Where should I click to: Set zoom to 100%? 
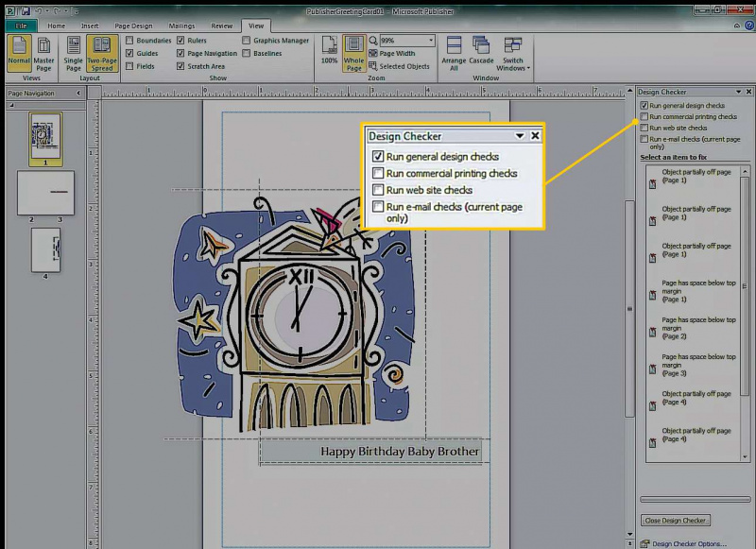click(x=329, y=50)
